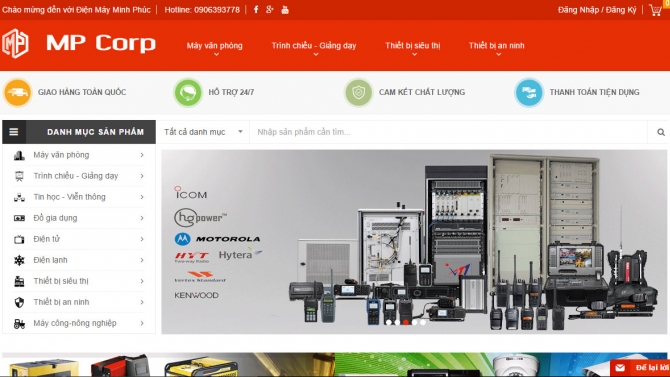
Task: Click the green 24/7 support icon
Action: click(x=188, y=92)
